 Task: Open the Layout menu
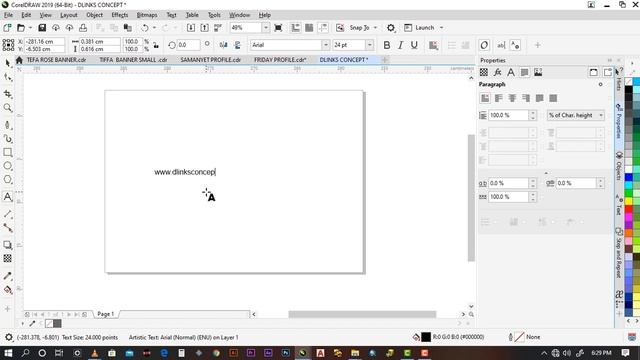[x=69, y=15]
